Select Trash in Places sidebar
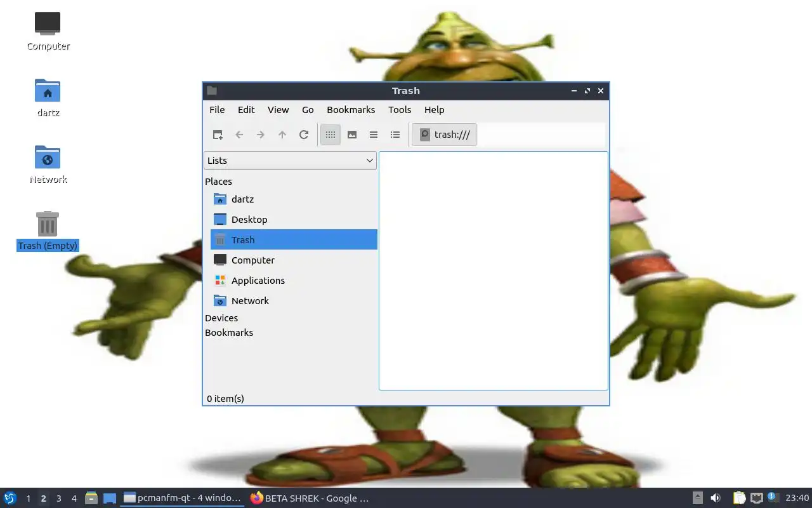The height and width of the screenshot is (508, 812). (294, 240)
